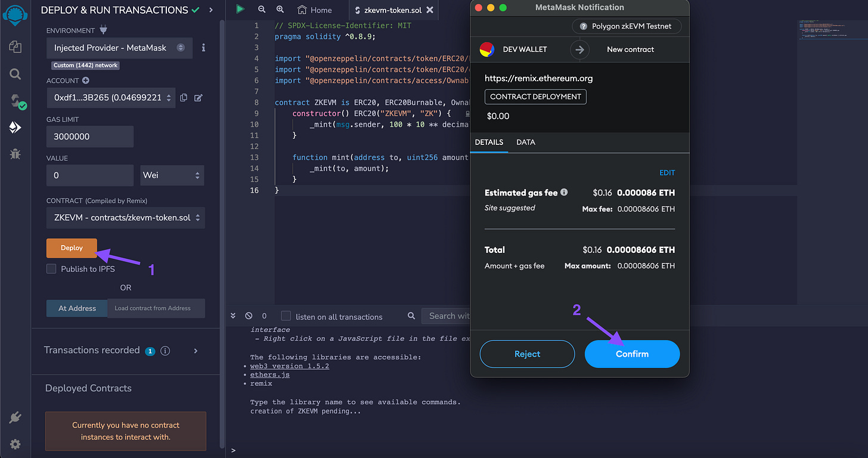The image size is (868, 458).
Task: Click the info icon beside Estimated gas fee
Action: [x=564, y=193]
